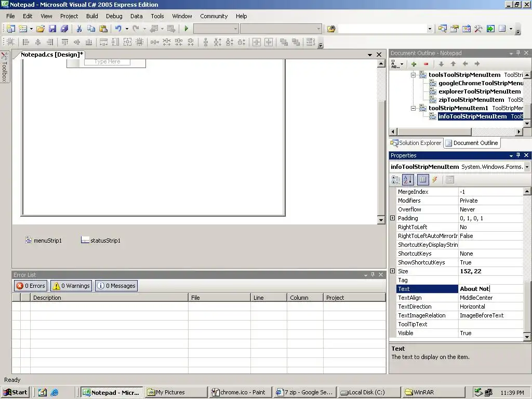Click the Text property value field
This screenshot has width=532, height=399.
[x=490, y=289]
